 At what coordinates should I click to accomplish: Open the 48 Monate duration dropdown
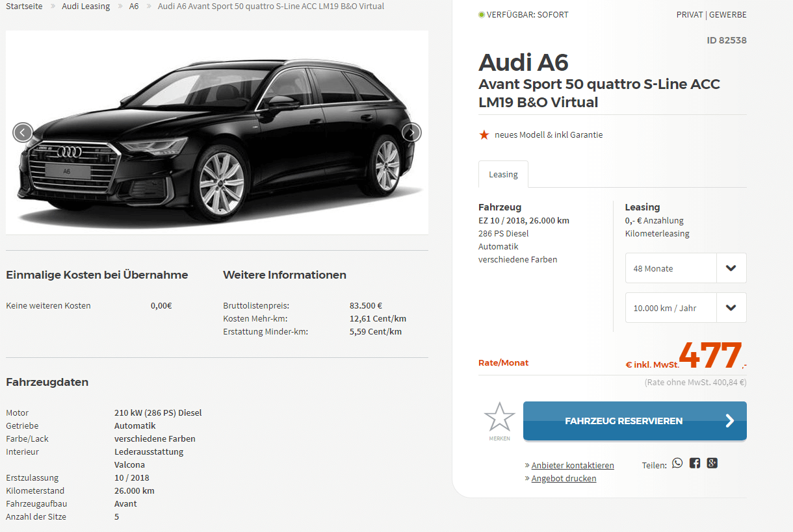[x=686, y=268]
